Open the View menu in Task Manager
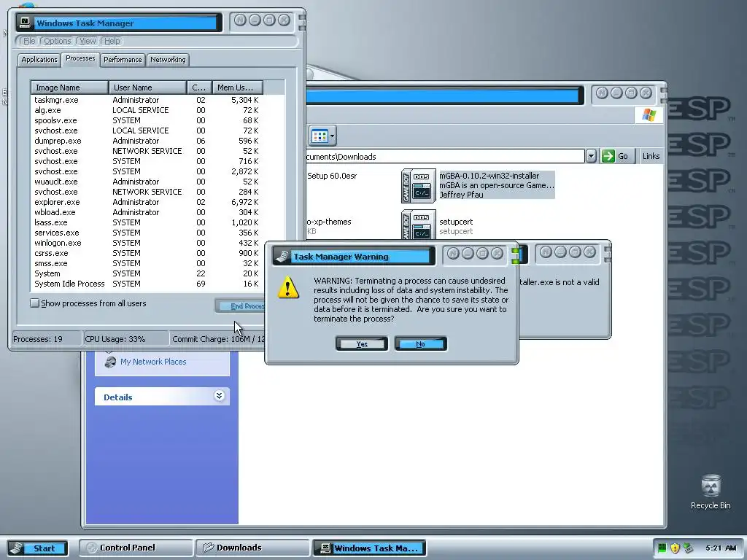 point(88,41)
